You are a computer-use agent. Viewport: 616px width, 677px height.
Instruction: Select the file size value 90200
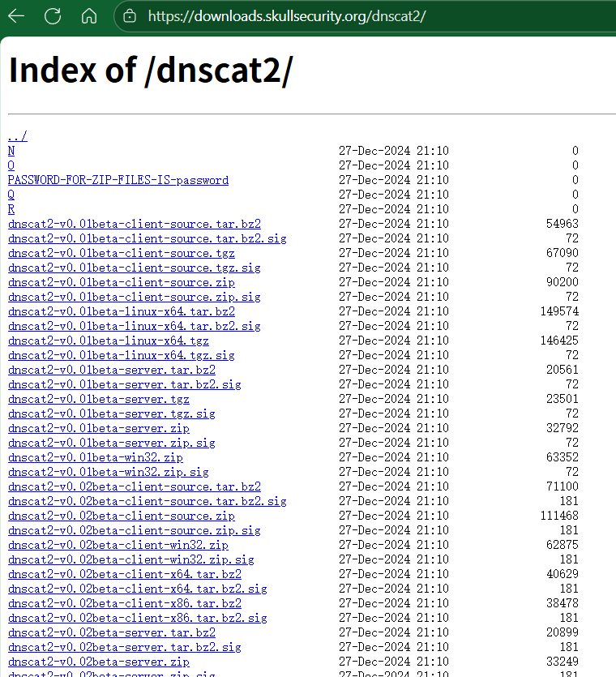click(562, 282)
